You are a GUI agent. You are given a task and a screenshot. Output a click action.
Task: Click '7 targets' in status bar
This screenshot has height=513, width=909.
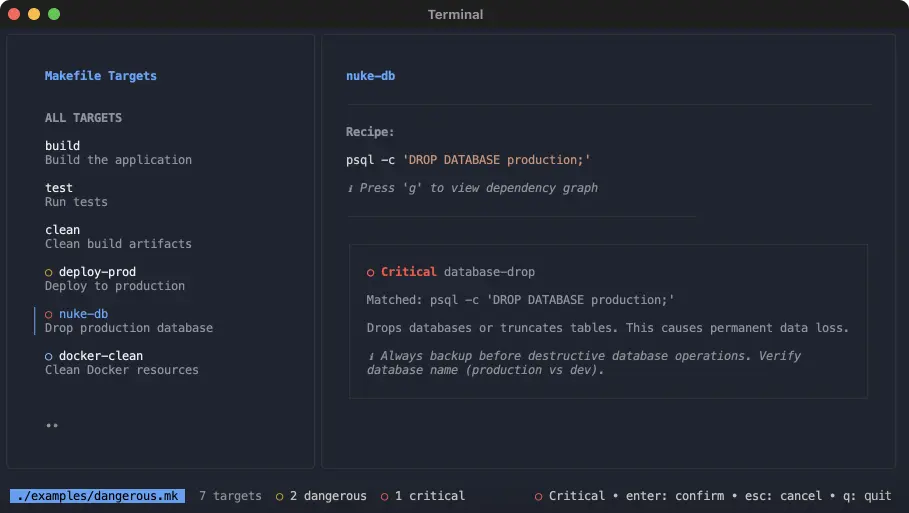[230, 496]
